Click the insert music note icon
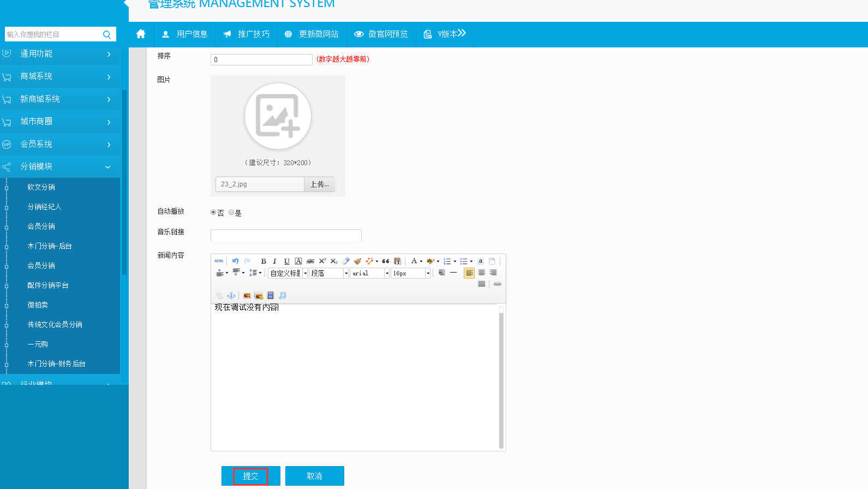Viewport: 868px width, 489px height. [283, 295]
